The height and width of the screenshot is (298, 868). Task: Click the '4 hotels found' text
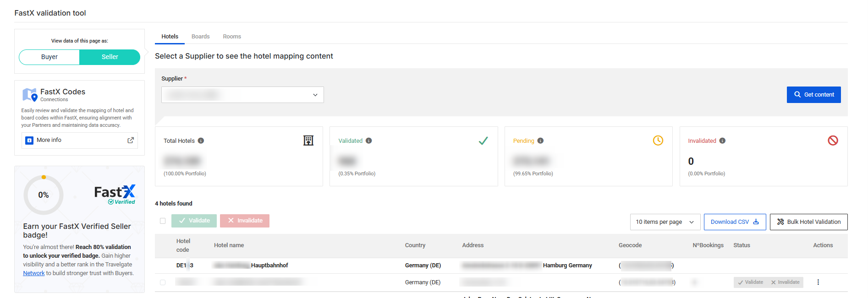pyautogui.click(x=174, y=204)
